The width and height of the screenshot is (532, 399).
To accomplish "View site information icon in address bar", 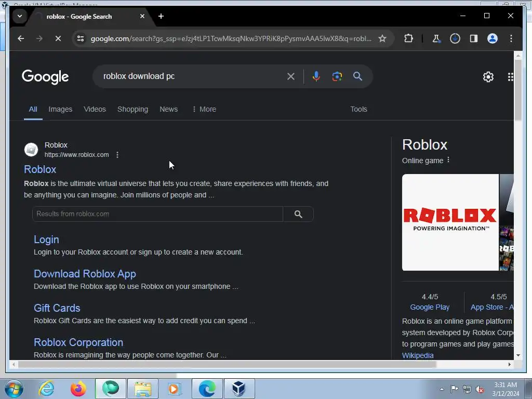I will 81,38.
